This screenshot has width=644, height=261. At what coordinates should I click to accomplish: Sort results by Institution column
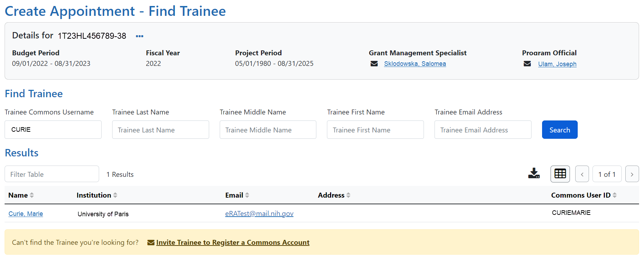(x=115, y=195)
